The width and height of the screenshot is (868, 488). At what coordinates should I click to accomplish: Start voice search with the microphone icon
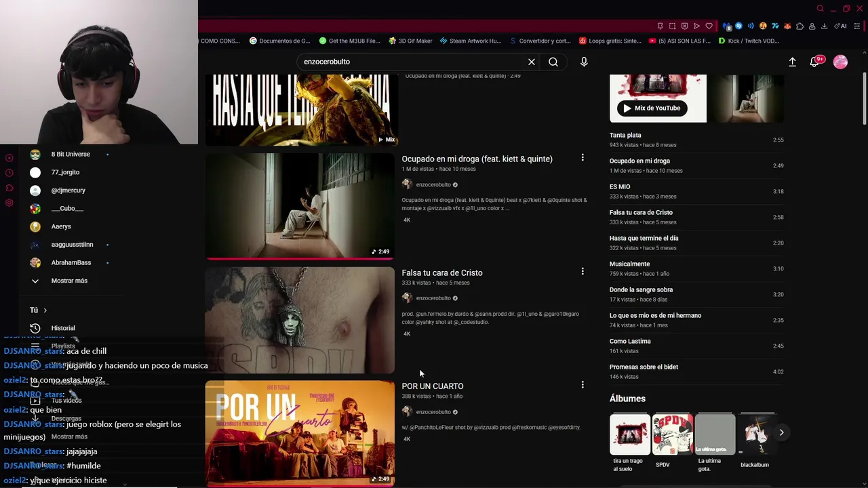(x=584, y=62)
